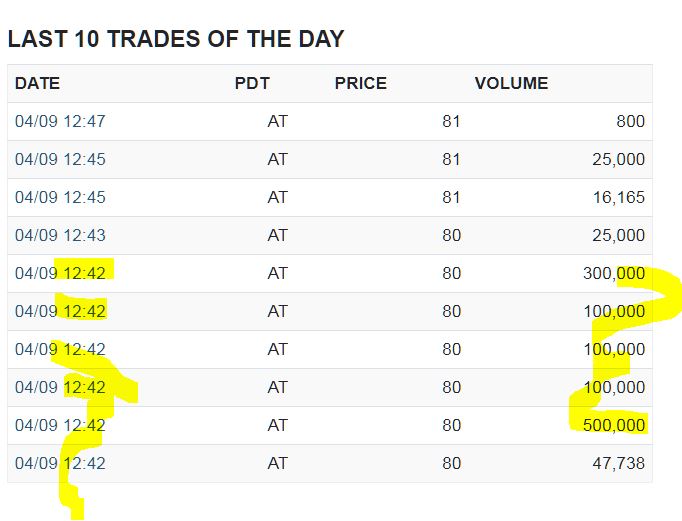Select the 16,165 volume cell

click(618, 198)
